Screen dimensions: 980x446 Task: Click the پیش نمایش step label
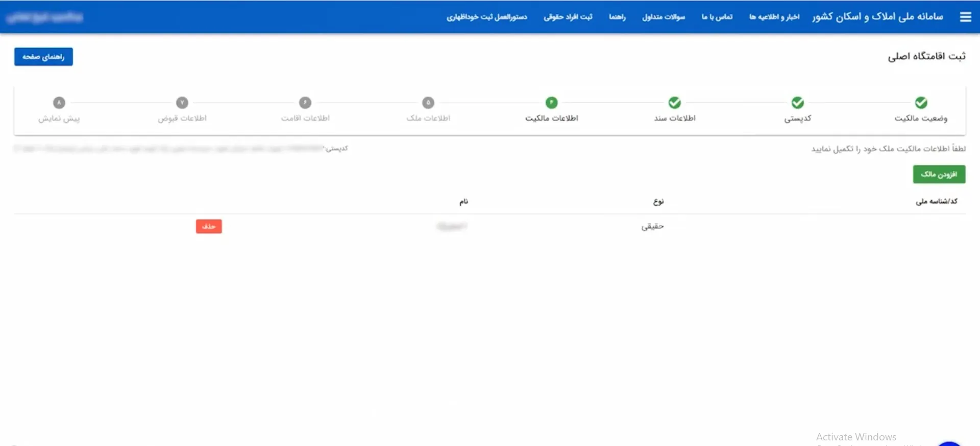click(59, 119)
